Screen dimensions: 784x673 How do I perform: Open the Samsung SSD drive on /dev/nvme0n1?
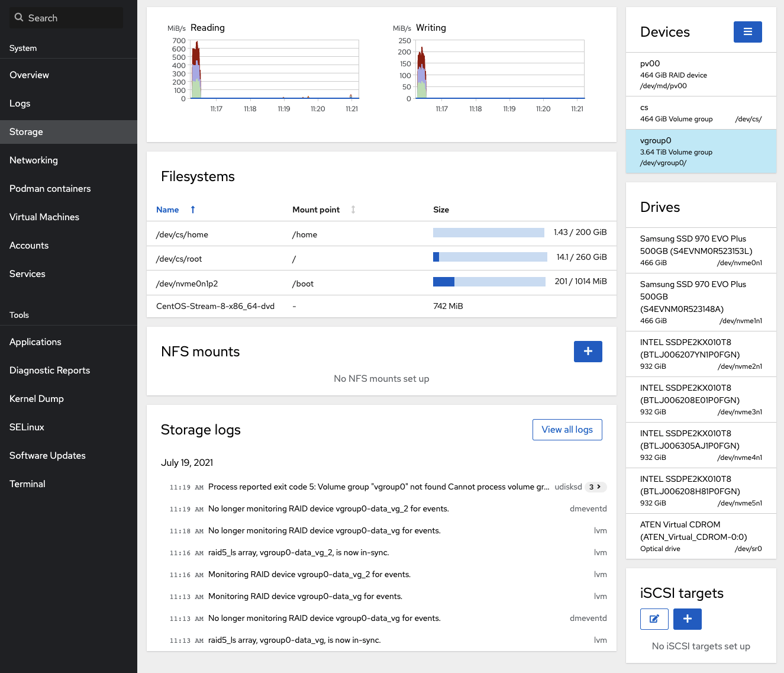click(701, 250)
